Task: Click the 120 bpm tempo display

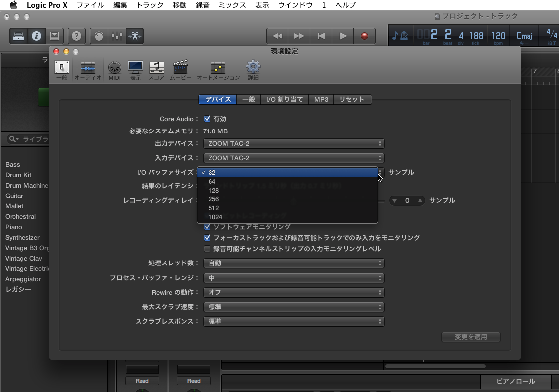Action: [498, 36]
